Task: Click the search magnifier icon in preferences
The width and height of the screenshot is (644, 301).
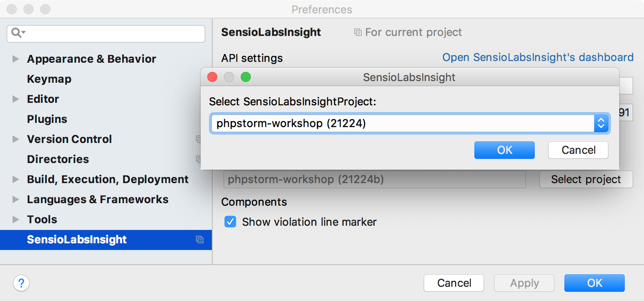Action: pyautogui.click(x=17, y=33)
